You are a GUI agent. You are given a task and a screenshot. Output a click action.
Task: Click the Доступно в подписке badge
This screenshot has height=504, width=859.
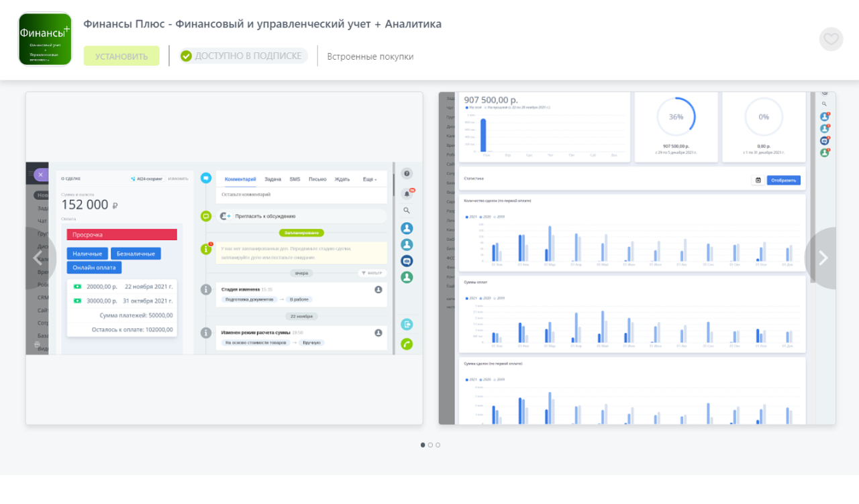pyautogui.click(x=244, y=56)
